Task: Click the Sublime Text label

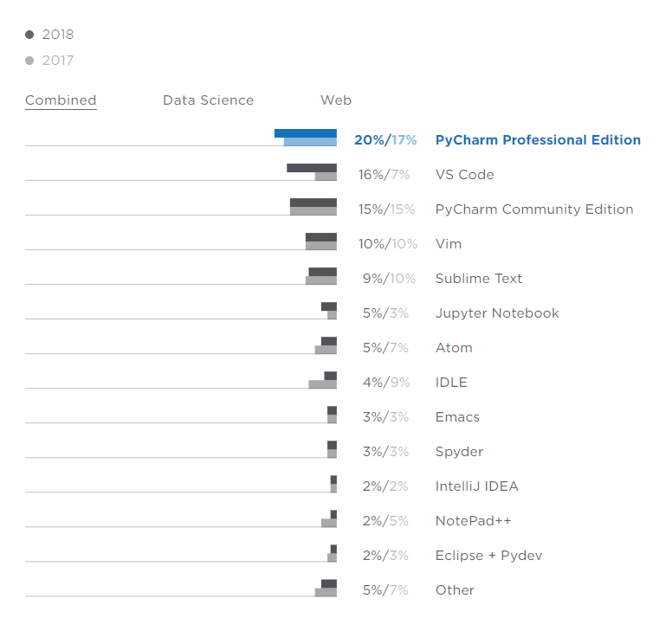Action: tap(479, 279)
